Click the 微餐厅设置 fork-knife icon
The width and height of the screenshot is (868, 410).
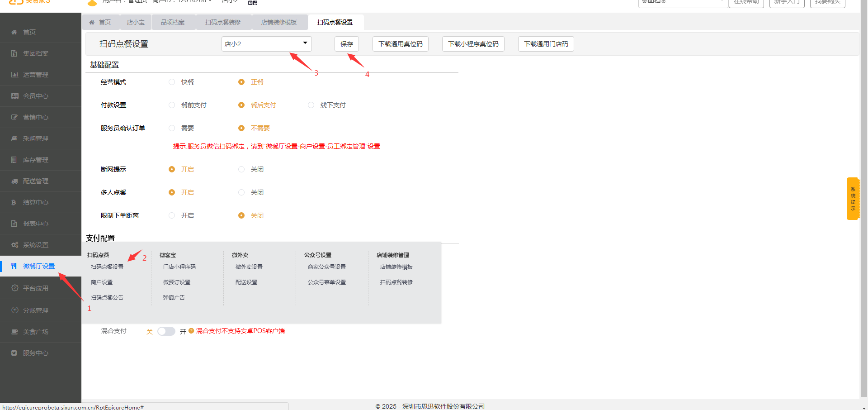(x=14, y=266)
